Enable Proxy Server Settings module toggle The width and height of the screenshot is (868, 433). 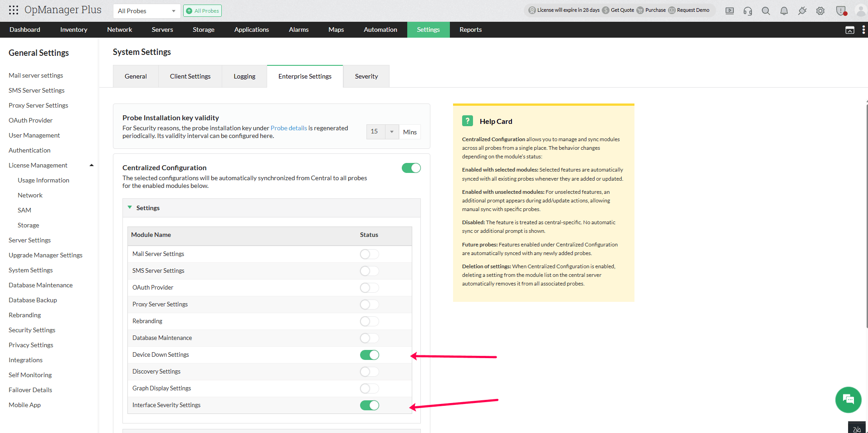369,305
